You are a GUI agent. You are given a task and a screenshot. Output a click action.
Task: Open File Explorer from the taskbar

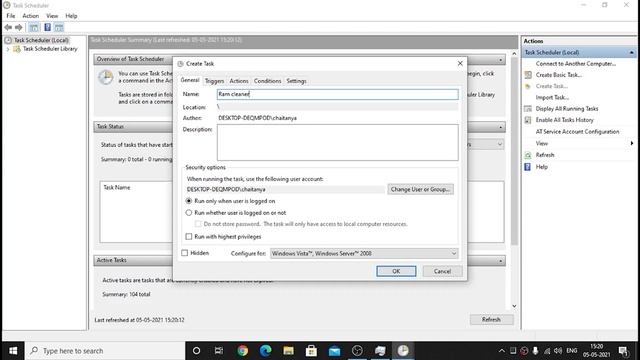(x=289, y=351)
